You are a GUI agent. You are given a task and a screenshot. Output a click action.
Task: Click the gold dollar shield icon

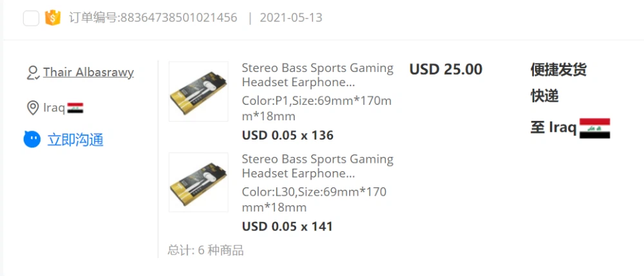click(53, 17)
